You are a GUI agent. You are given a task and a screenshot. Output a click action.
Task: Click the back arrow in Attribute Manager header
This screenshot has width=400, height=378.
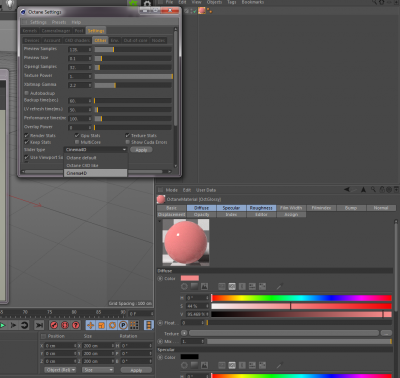347,190
